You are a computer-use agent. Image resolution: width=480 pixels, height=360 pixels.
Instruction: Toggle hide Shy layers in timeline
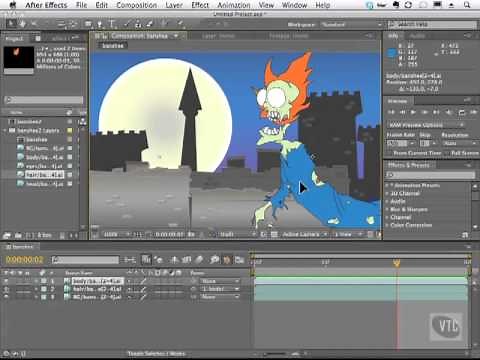(x=174, y=260)
